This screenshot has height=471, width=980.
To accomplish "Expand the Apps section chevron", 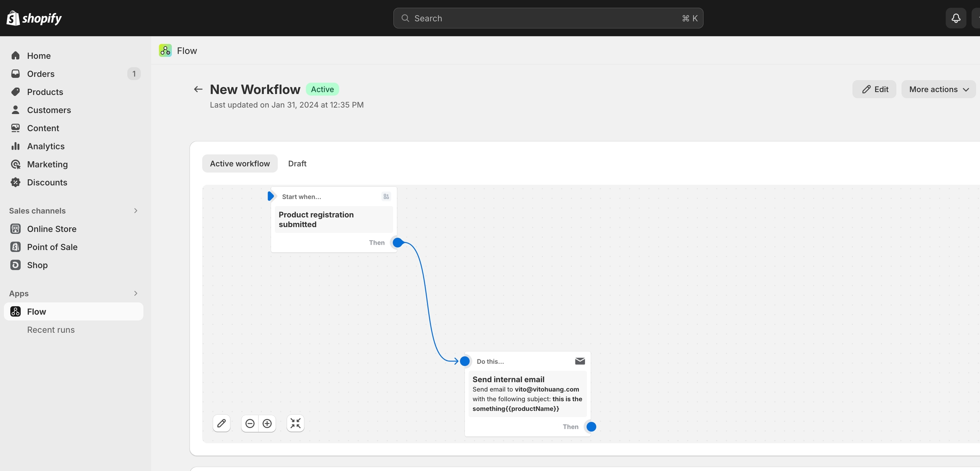I will click(136, 294).
